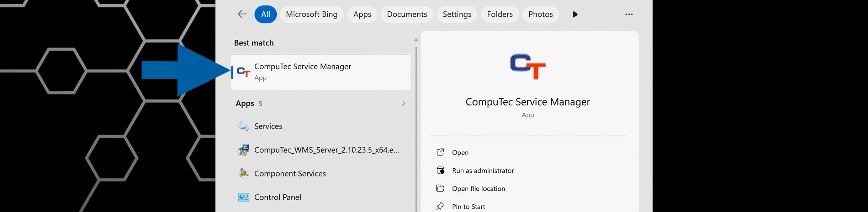Switch to the Folders filter tab
This screenshot has height=212, width=868.
coord(499,14)
